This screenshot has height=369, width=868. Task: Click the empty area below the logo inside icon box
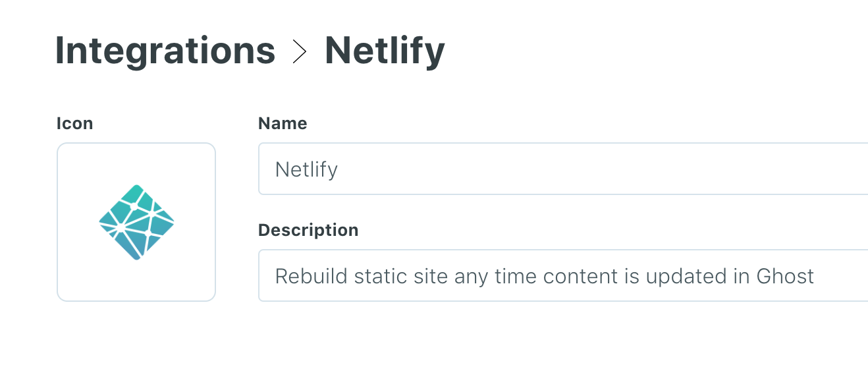click(136, 282)
